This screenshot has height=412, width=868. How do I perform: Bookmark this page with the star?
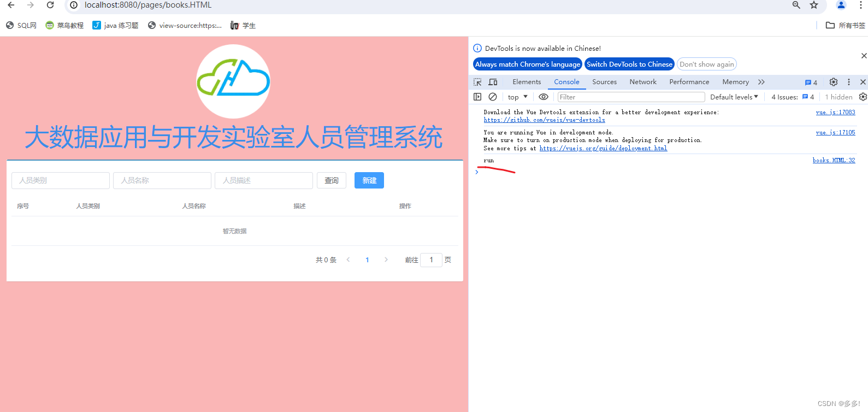pos(814,5)
